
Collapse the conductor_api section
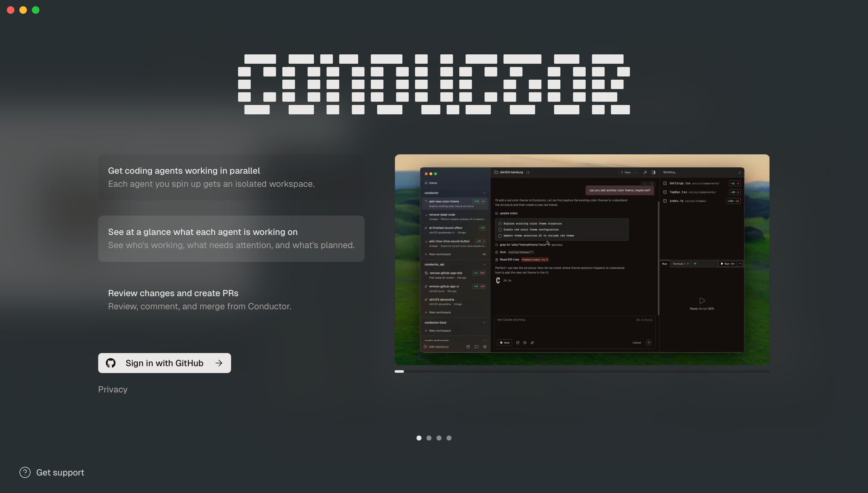(x=485, y=264)
